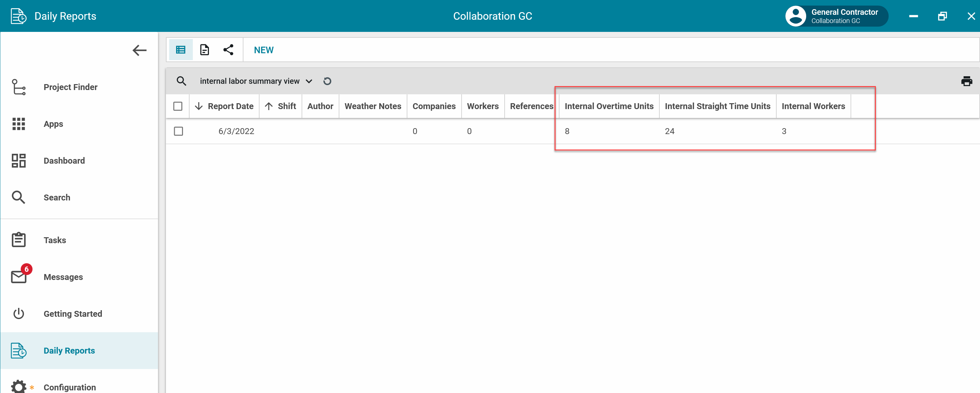Toggle the select-all header checkbox
980x393 pixels.
click(178, 106)
